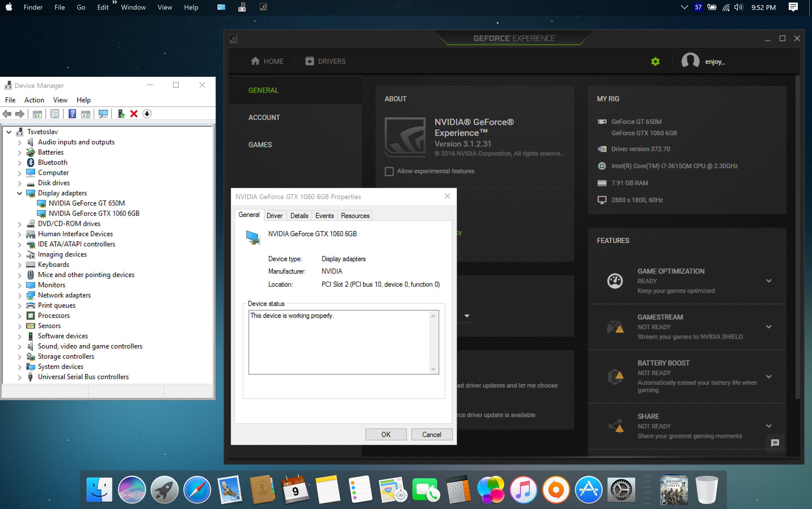Click the feedback chat icon in GeForce Experience
The height and width of the screenshot is (509, 812).
[775, 443]
